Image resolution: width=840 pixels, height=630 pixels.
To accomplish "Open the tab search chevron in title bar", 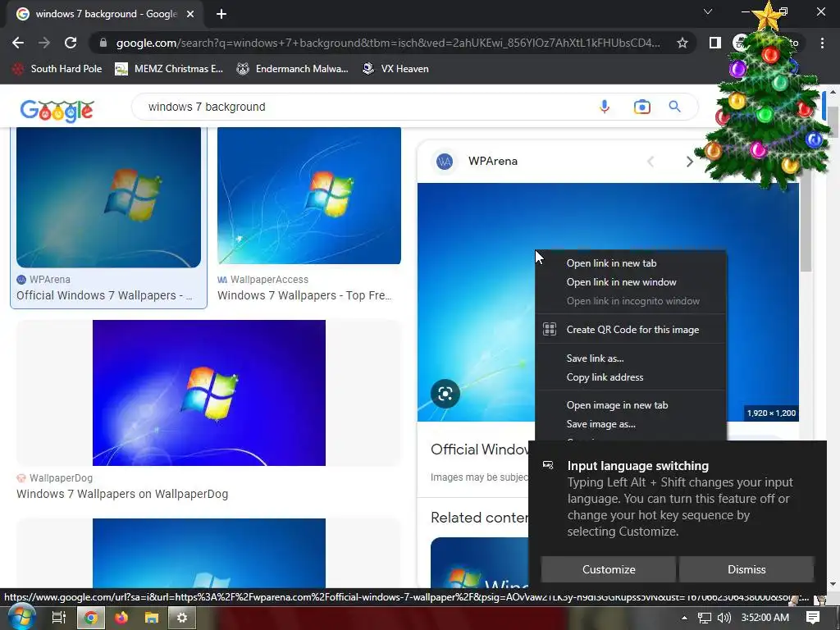I will 708,11.
